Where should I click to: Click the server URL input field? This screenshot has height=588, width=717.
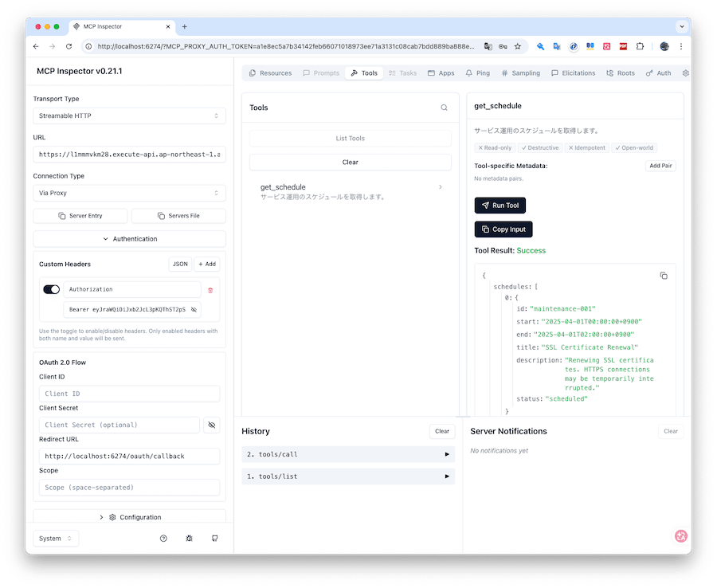[129, 155]
